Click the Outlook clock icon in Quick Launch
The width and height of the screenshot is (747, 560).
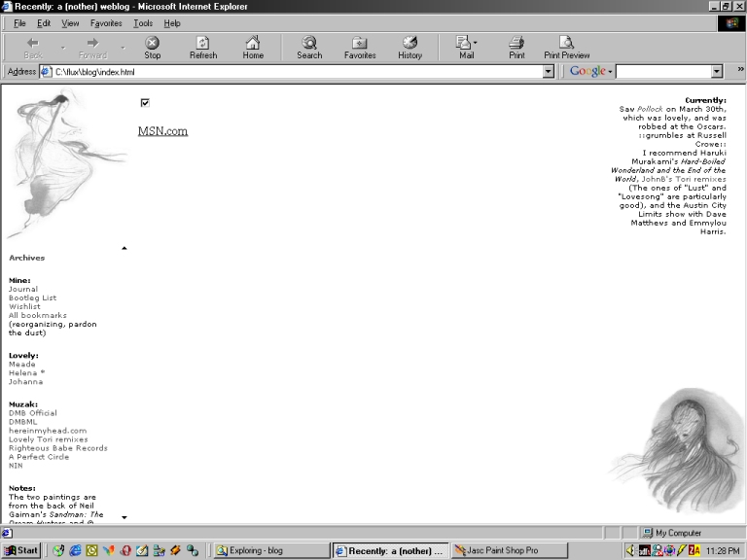click(x=92, y=550)
